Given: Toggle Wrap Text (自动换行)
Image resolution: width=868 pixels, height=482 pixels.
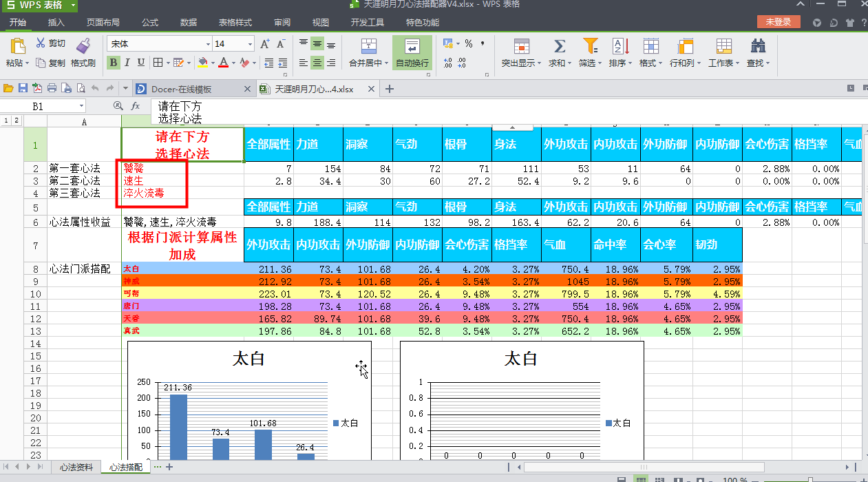Looking at the screenshot, I should click(x=412, y=52).
